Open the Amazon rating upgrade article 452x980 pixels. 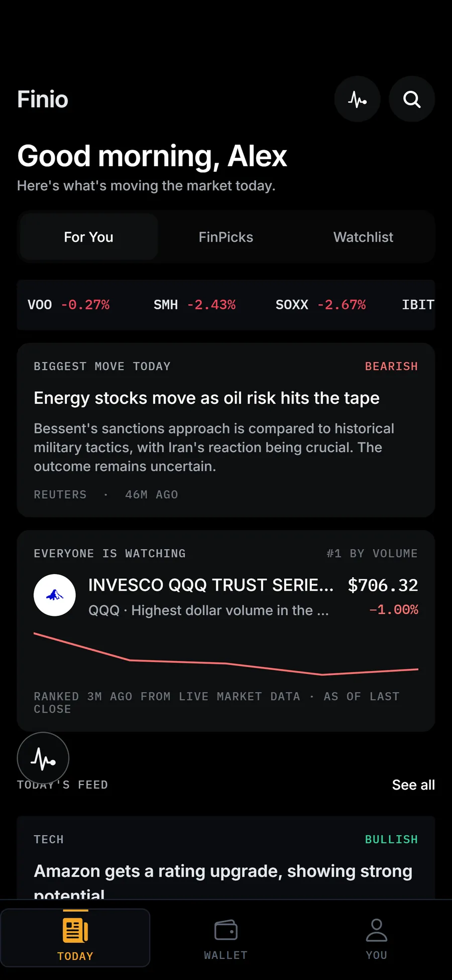tap(226, 858)
